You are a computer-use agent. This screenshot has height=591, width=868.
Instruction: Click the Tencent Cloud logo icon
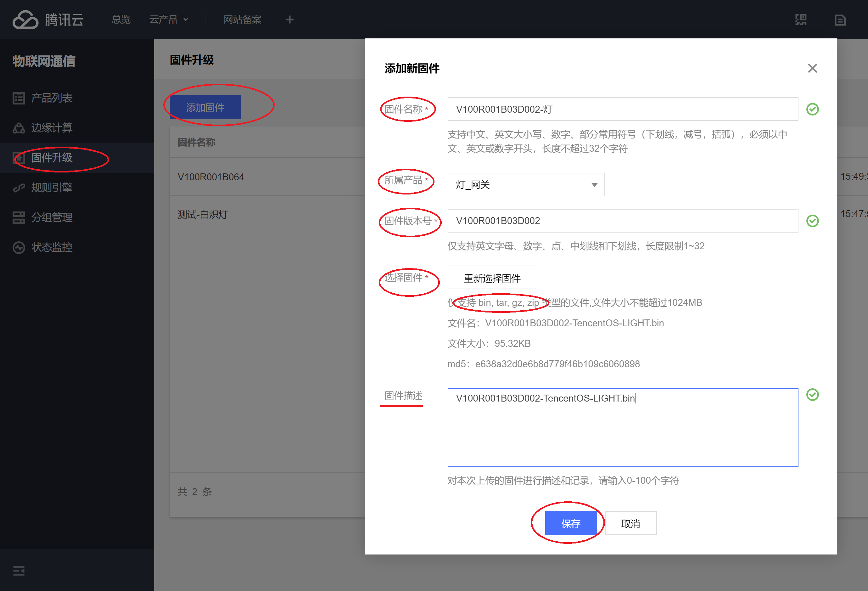(25, 20)
